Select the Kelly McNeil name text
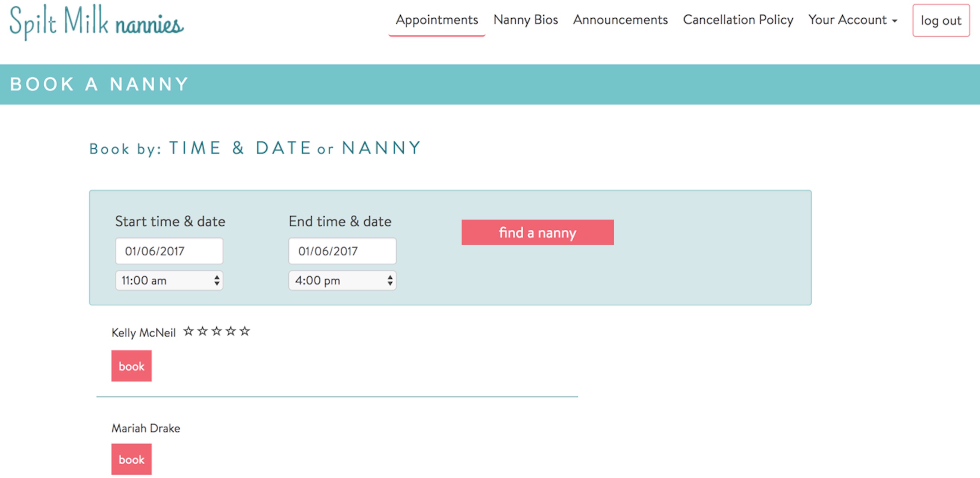Image resolution: width=980 pixels, height=478 pixels. pos(143,333)
